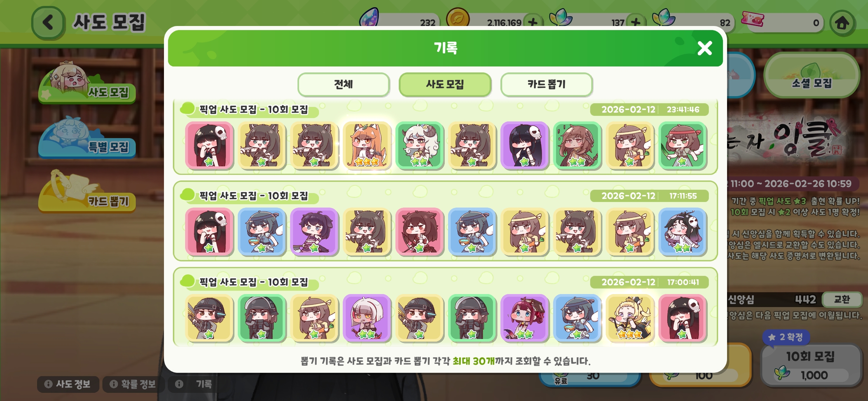Open 사도 정보 info button
The image size is (868, 401).
click(x=68, y=384)
